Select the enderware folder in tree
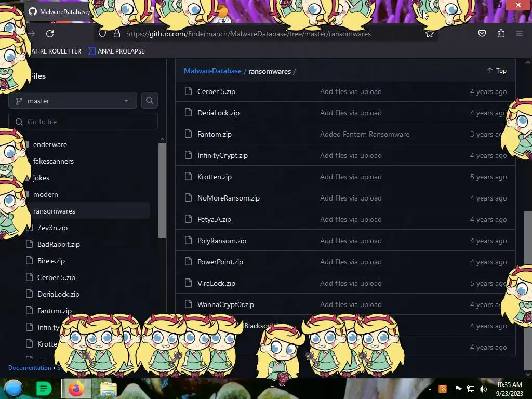532x399 pixels. 50,144
